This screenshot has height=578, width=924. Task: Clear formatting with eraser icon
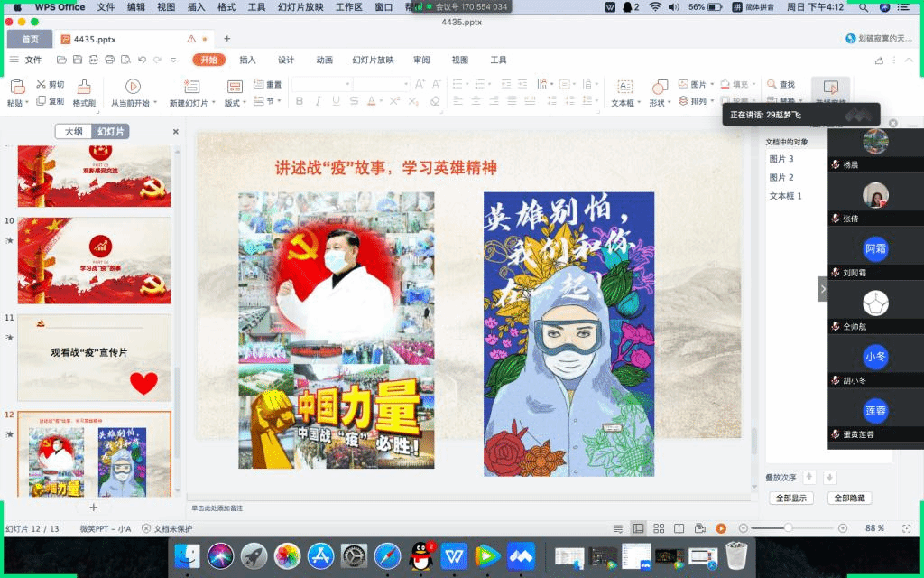point(435,101)
